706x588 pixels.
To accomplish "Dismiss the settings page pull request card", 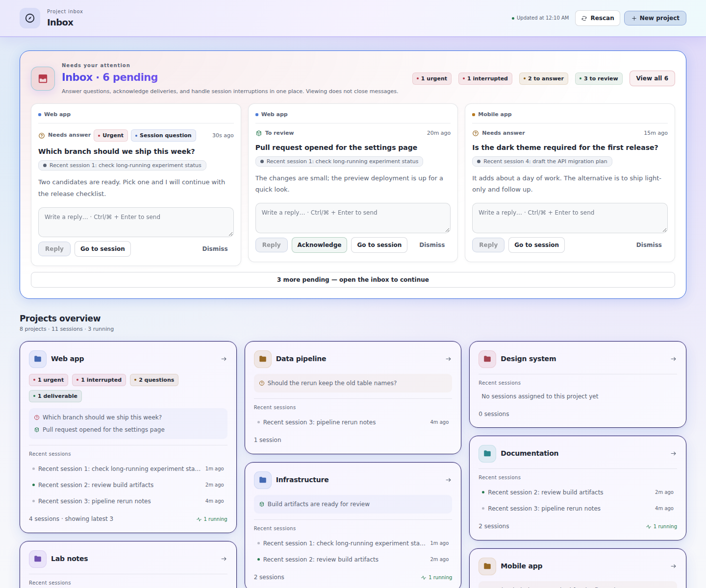I will coord(432,245).
